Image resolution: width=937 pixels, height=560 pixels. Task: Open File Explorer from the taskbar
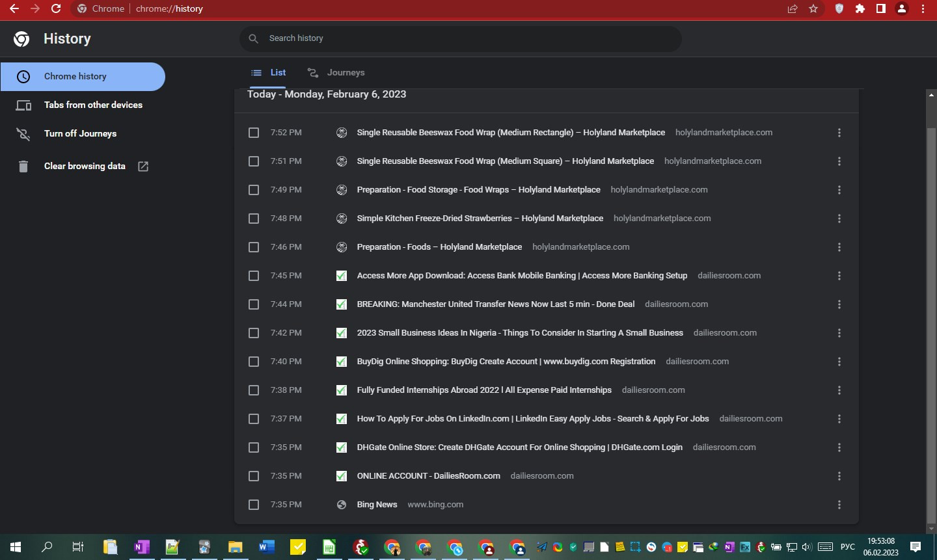coord(235,547)
